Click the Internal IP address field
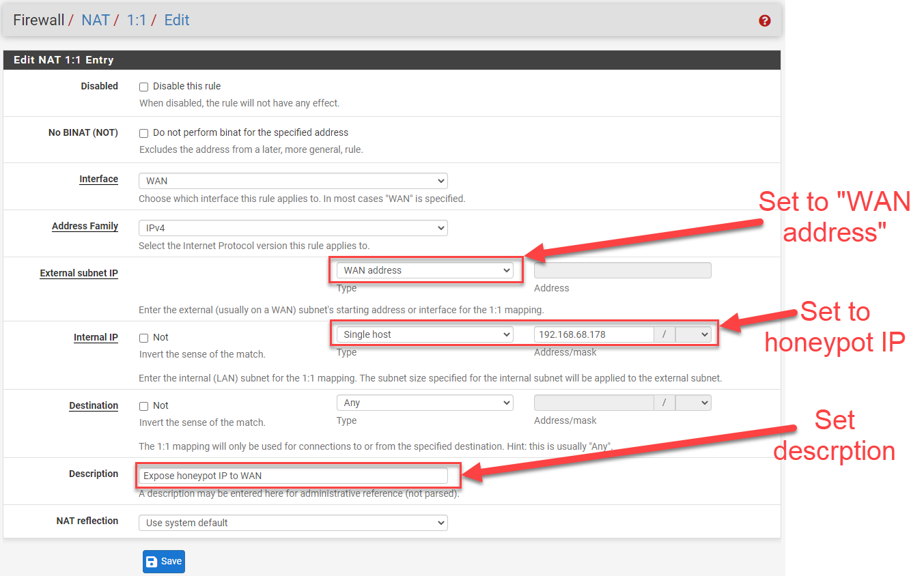Screen dimensions: 924x576 pyautogui.click(x=593, y=334)
